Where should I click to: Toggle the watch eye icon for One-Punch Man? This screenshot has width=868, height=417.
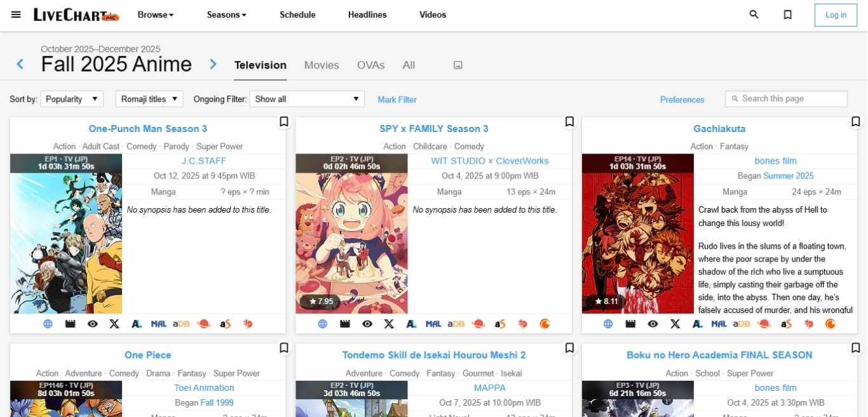(x=93, y=324)
